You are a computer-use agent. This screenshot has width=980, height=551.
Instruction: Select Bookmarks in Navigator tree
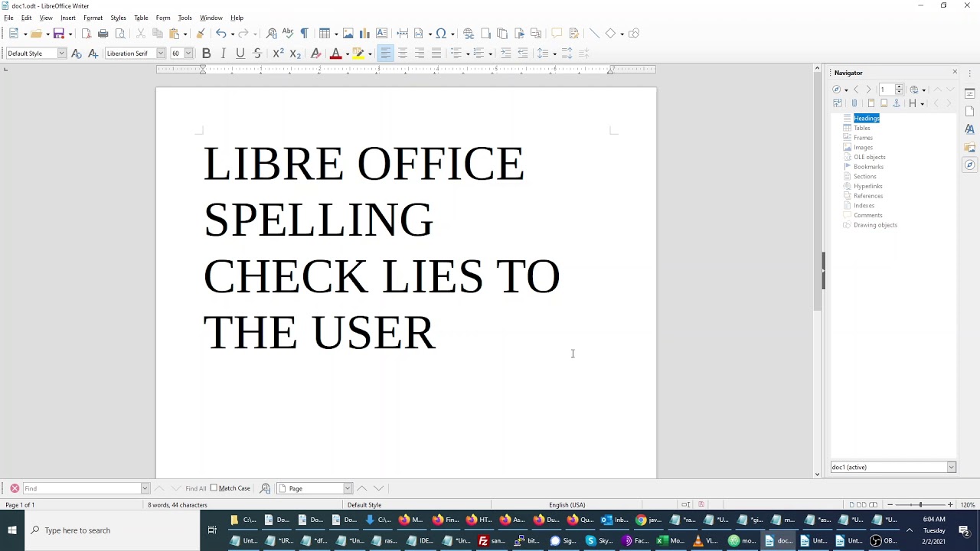pos(868,167)
